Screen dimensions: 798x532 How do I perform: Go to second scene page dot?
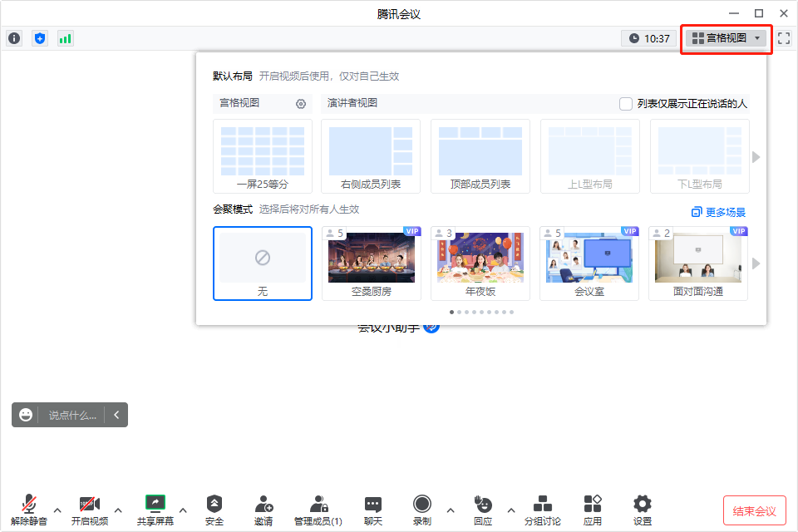coord(459,312)
